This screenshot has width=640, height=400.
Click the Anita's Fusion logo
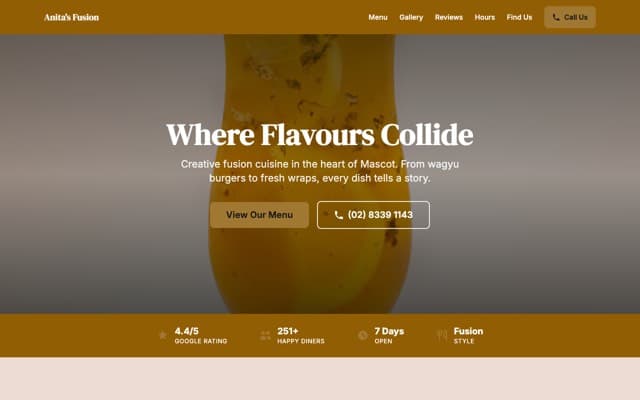(x=71, y=17)
